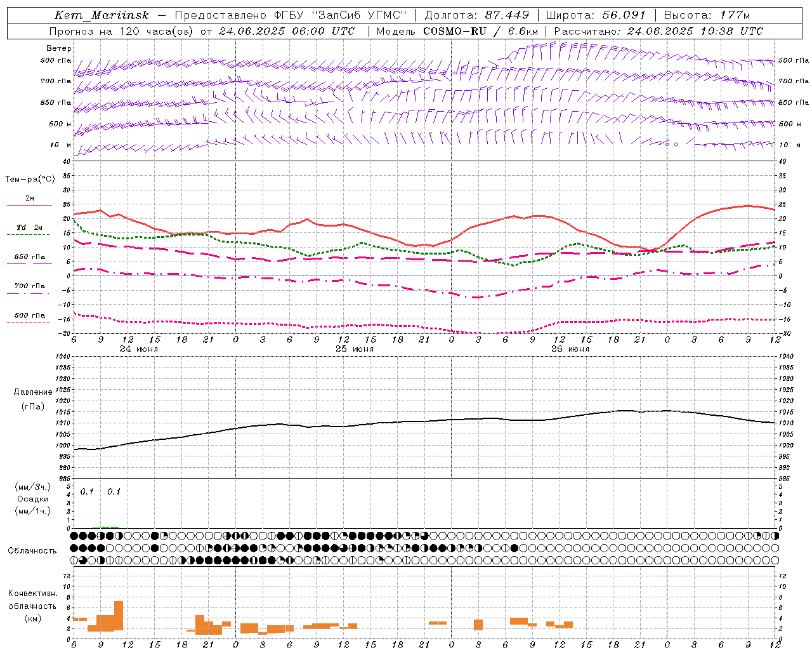Click the Облачность cloud cover label
This screenshot has width=812, height=650.
point(32,550)
